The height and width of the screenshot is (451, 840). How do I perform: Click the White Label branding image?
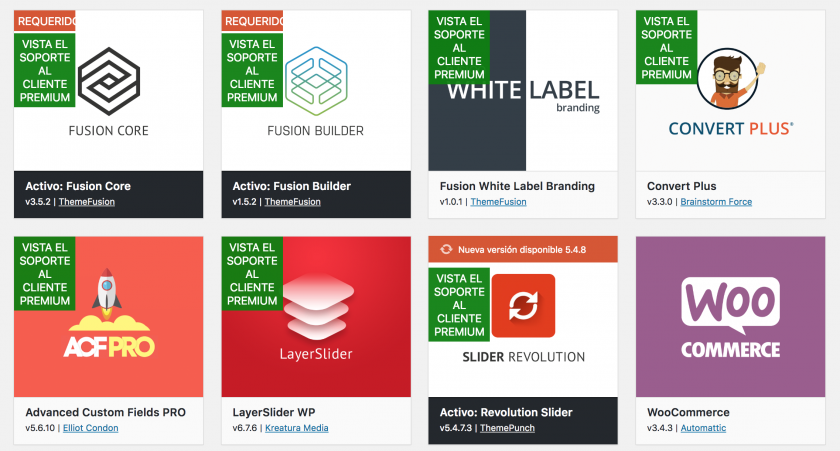523,91
